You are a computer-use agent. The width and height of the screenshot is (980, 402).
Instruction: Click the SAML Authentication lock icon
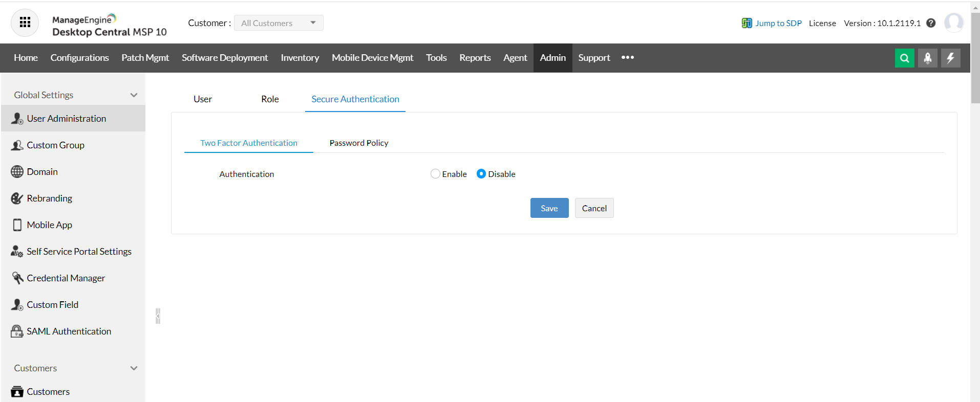[x=17, y=331]
